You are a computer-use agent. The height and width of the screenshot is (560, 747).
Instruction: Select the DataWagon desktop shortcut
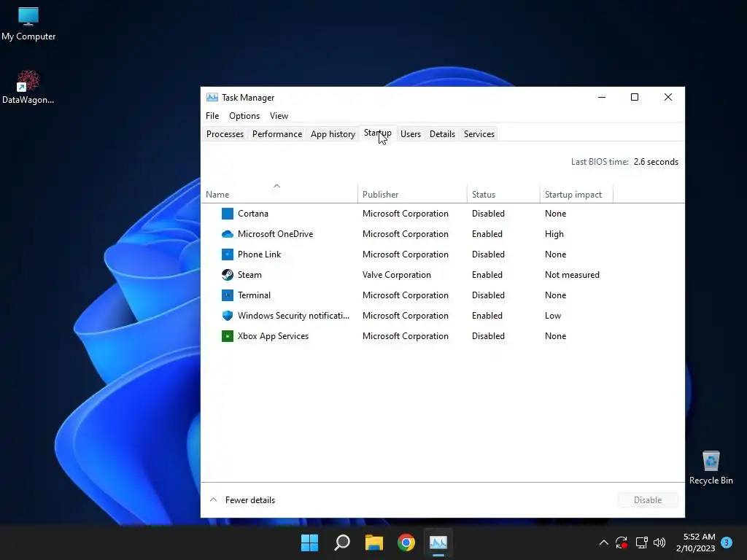pos(28,87)
